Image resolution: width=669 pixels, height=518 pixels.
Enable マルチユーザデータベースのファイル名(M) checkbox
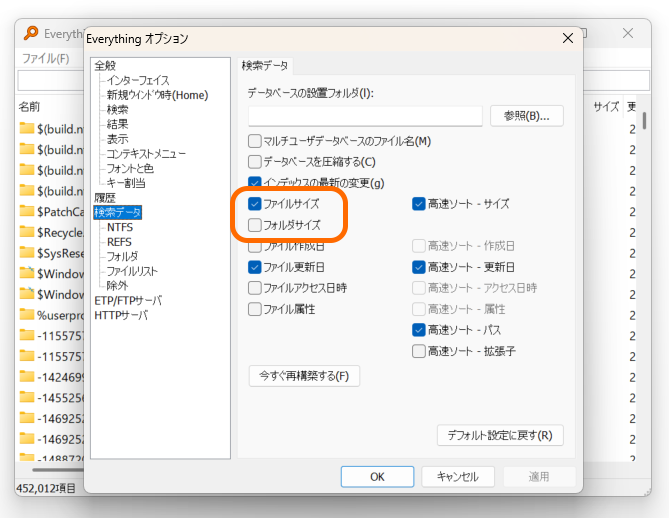point(255,141)
